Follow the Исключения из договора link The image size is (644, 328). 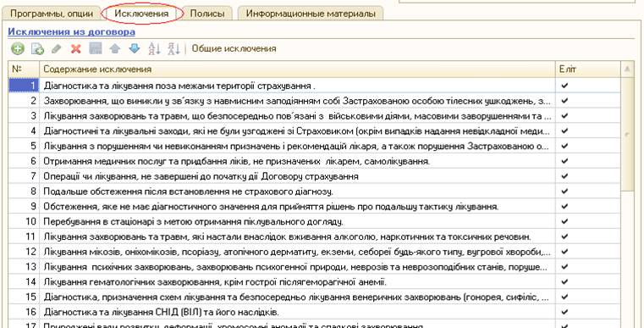71,31
